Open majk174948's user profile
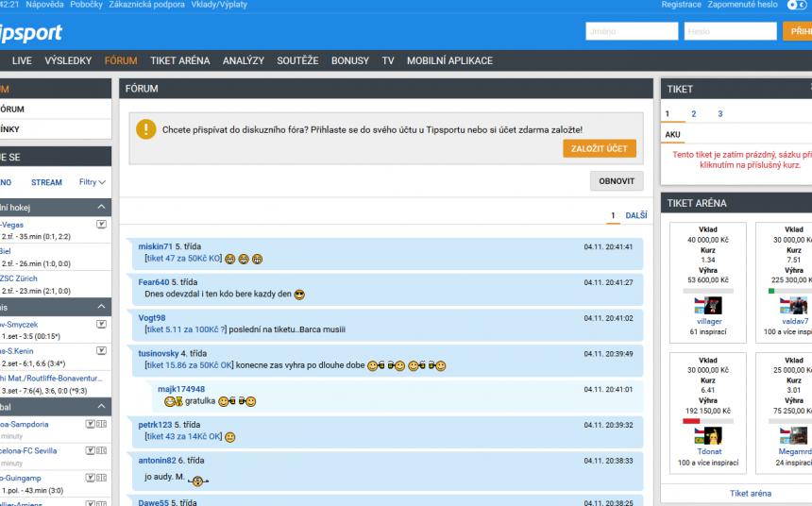This screenshot has width=812, height=506. (x=181, y=389)
